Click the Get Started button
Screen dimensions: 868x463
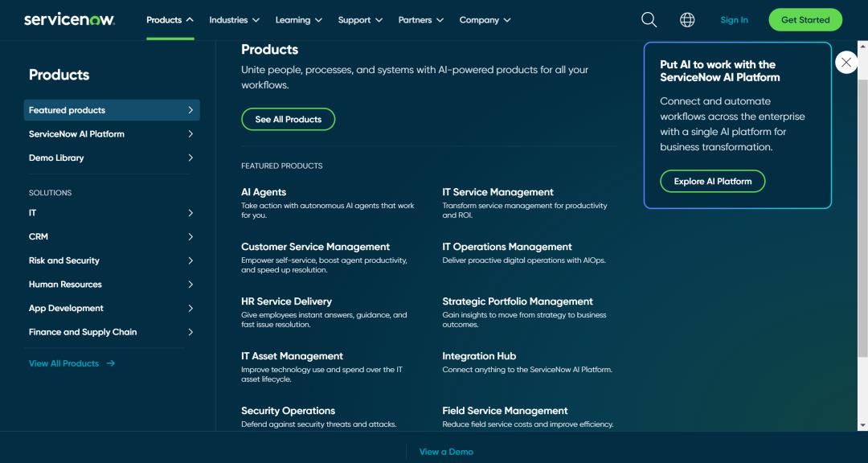805,20
